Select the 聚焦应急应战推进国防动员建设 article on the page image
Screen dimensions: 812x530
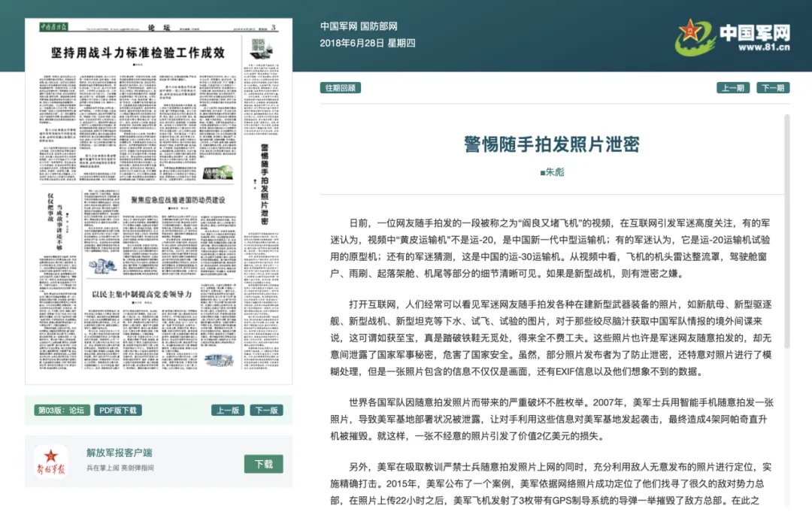tap(177, 200)
